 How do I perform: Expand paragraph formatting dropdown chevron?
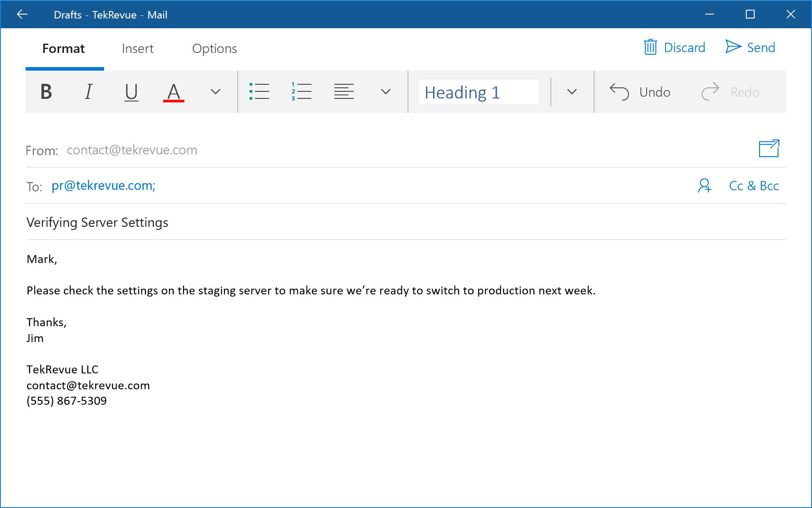point(386,92)
